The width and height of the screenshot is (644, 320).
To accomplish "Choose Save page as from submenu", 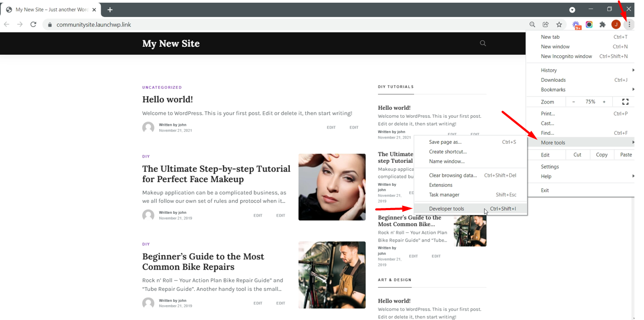I will tap(470, 142).
